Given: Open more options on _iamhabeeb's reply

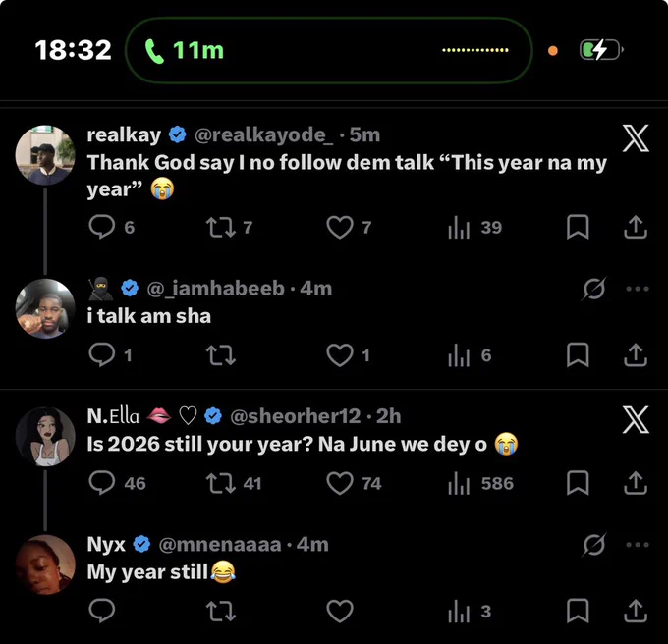Looking at the screenshot, I should pyautogui.click(x=638, y=289).
